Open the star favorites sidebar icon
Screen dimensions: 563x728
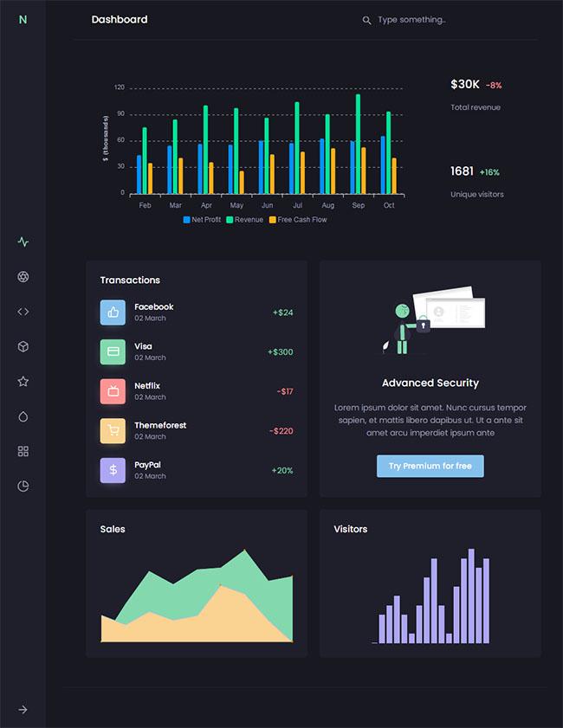point(23,381)
